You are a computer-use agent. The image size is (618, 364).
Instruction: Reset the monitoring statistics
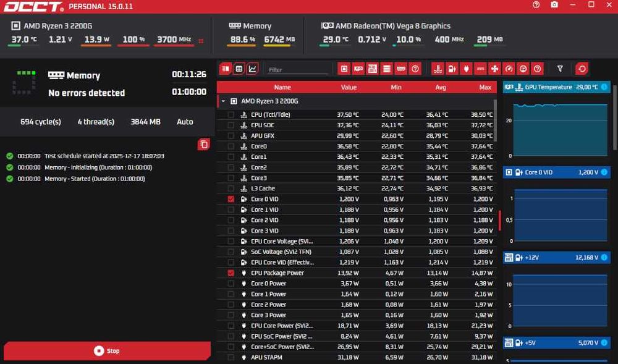coord(582,69)
